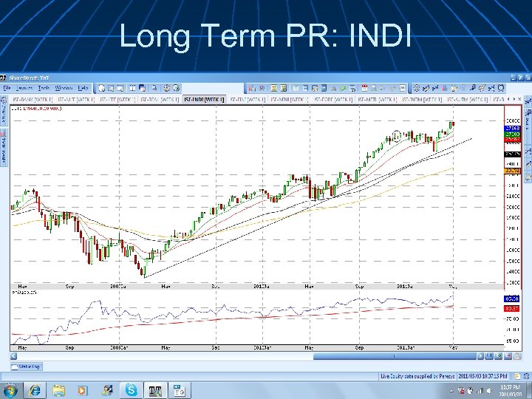532x399 pixels.
Task: Open the Tools menu
Action: (x=44, y=88)
